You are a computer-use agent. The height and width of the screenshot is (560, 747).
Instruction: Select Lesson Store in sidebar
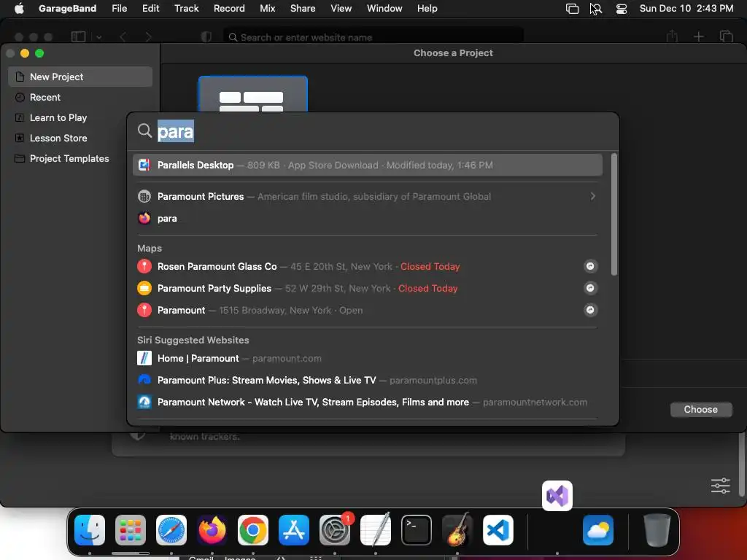coord(80,138)
